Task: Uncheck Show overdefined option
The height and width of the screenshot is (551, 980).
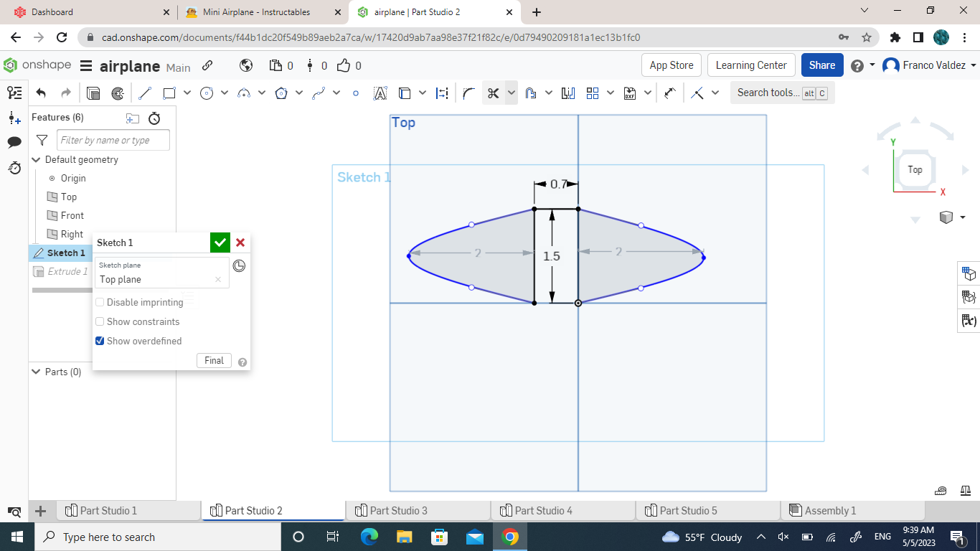Action: click(x=99, y=341)
